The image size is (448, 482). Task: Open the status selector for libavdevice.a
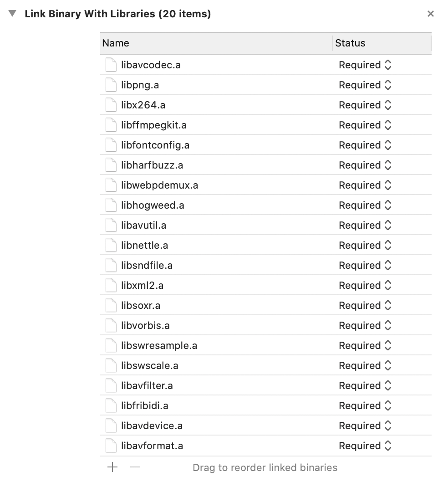click(x=365, y=426)
